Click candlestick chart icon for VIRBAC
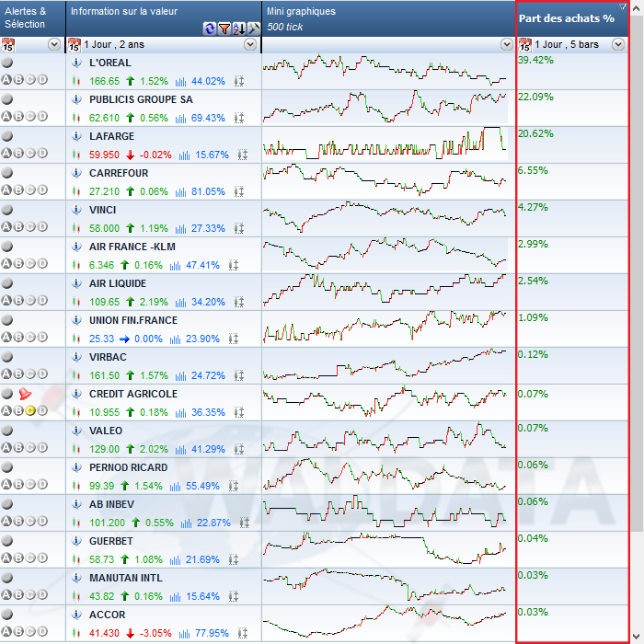644x644 pixels. (76, 375)
